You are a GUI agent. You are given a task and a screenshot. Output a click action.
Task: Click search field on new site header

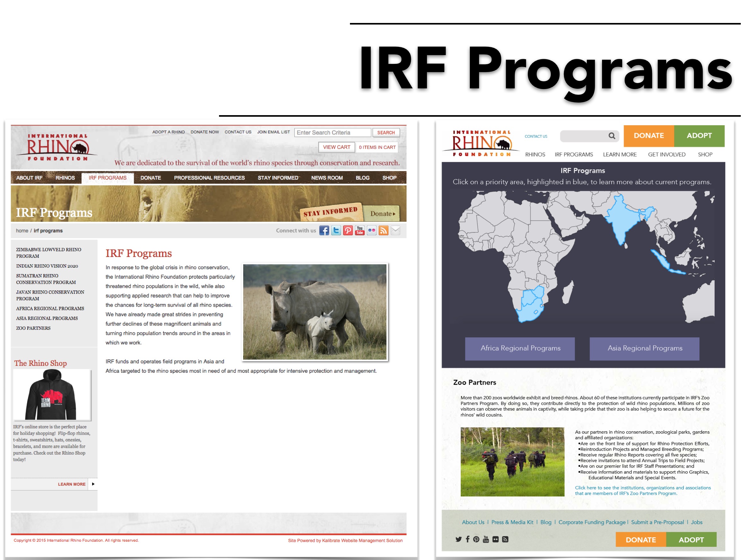[x=589, y=136]
